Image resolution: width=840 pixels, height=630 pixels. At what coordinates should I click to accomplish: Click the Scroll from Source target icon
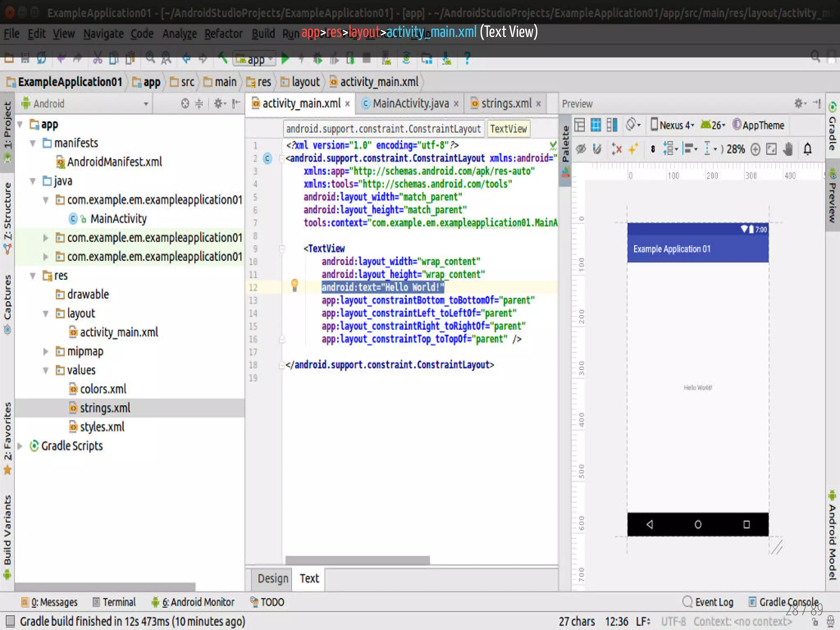pyautogui.click(x=185, y=104)
